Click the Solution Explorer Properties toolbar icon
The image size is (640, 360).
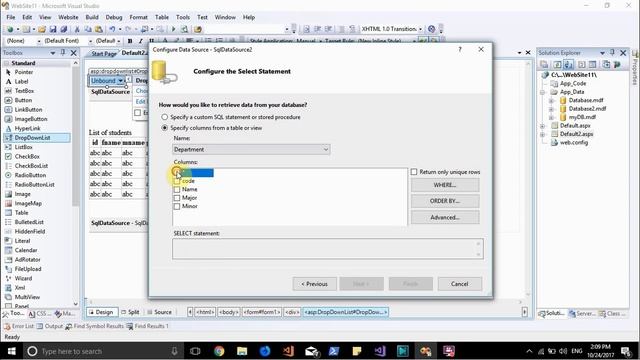(544, 64)
